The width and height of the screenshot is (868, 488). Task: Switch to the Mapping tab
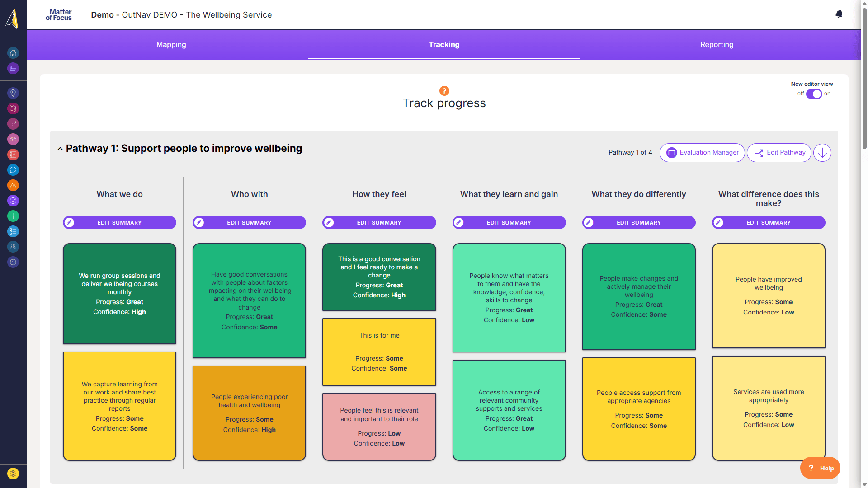[171, 44]
